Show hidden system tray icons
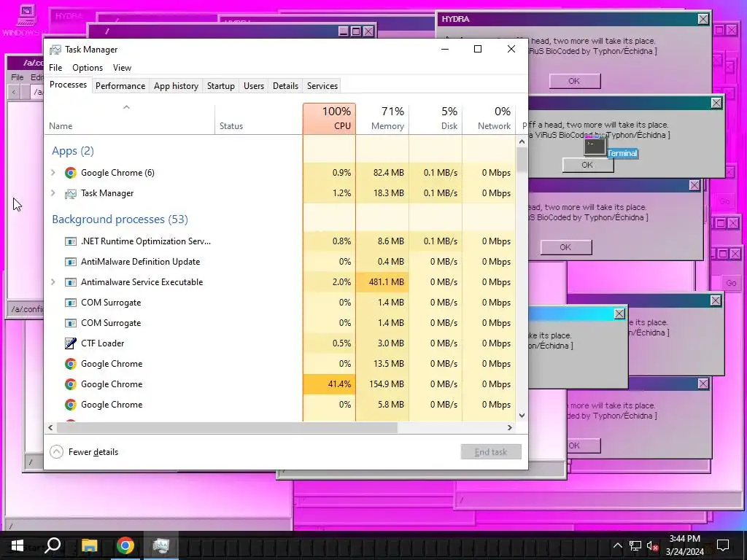Image resolution: width=747 pixels, height=560 pixels. tap(617, 545)
